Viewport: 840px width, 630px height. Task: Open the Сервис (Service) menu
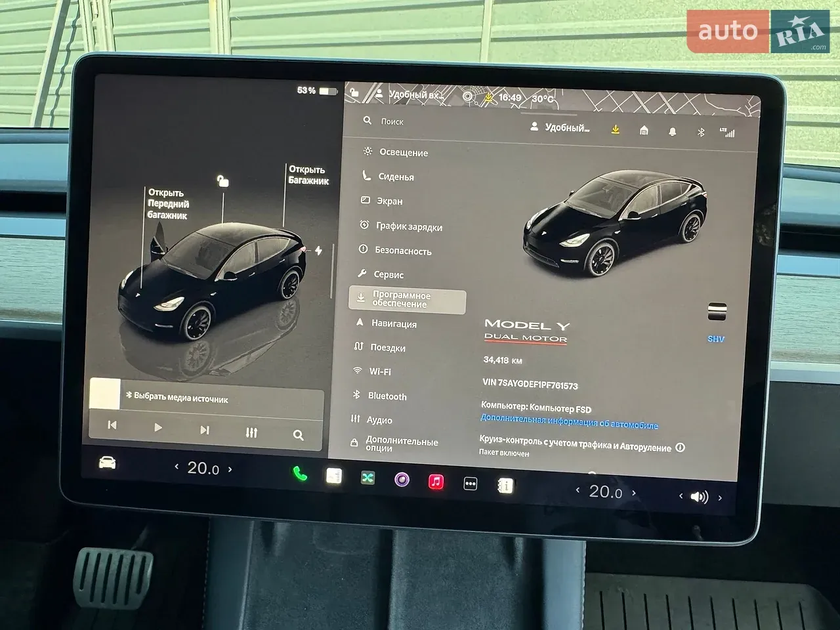pos(381,274)
